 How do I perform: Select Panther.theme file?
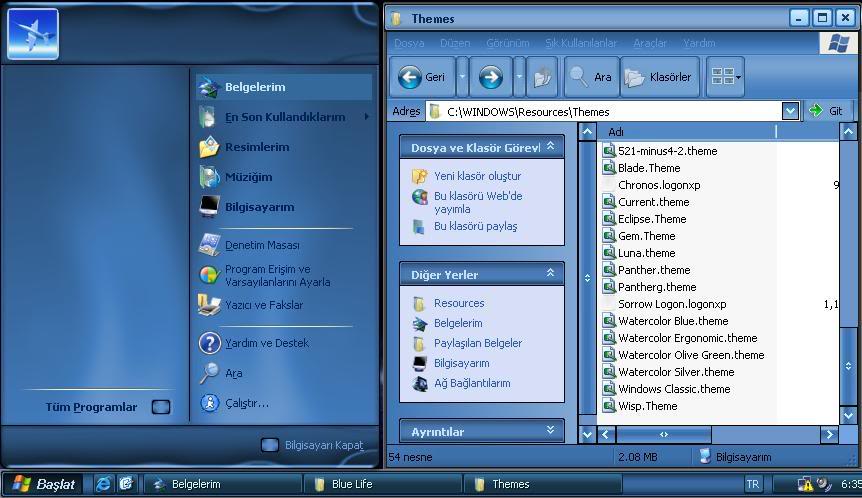tap(646, 270)
